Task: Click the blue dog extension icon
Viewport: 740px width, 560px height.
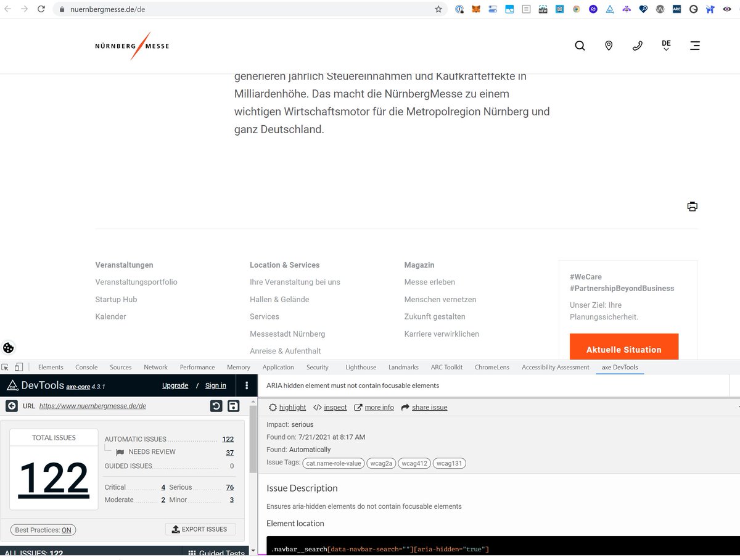Action: (710, 9)
